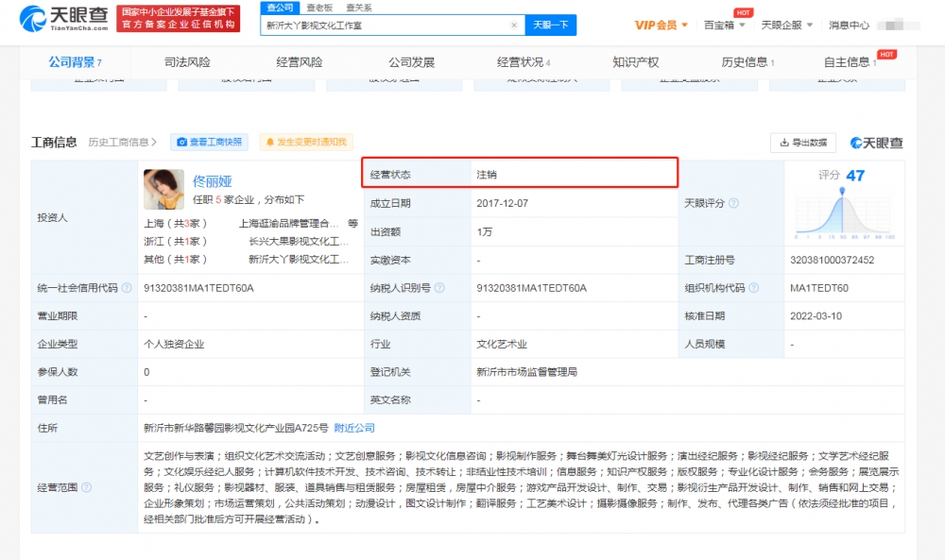This screenshot has width=945, height=560.
Task: Click the 2022-03-10 approval date
Action: click(x=816, y=315)
